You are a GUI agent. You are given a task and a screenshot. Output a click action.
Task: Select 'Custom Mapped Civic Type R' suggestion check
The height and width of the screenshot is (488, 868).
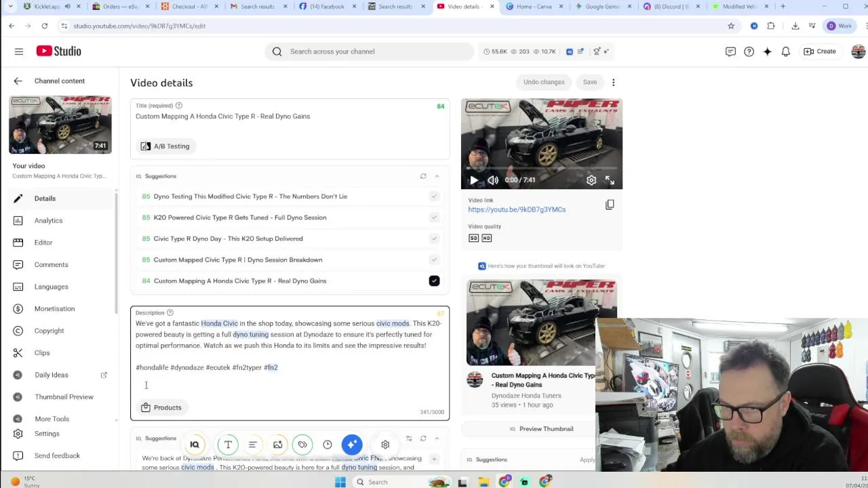tap(434, 260)
